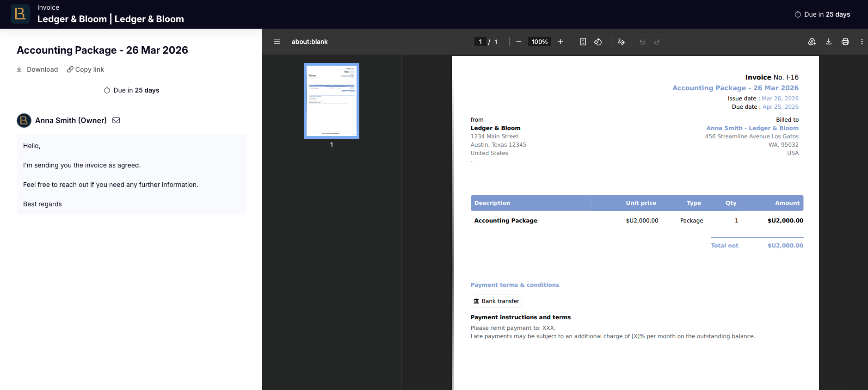The width and height of the screenshot is (868, 390).
Task: Open the PDF viewer more actions menu
Action: point(862,42)
